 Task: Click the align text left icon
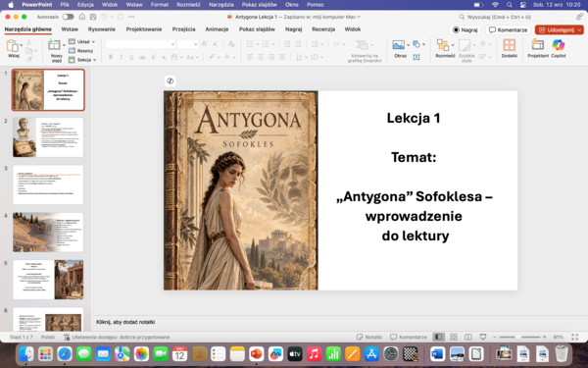point(250,57)
